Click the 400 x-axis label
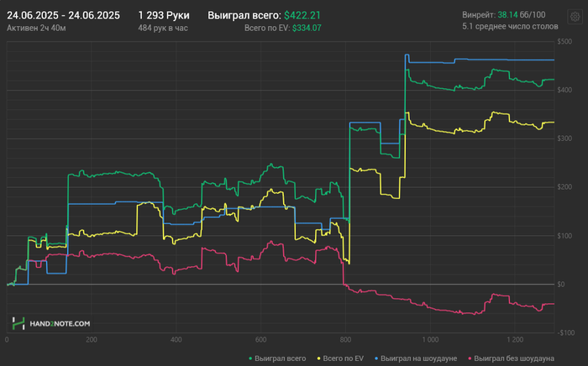This screenshot has width=588, height=366. (x=176, y=340)
